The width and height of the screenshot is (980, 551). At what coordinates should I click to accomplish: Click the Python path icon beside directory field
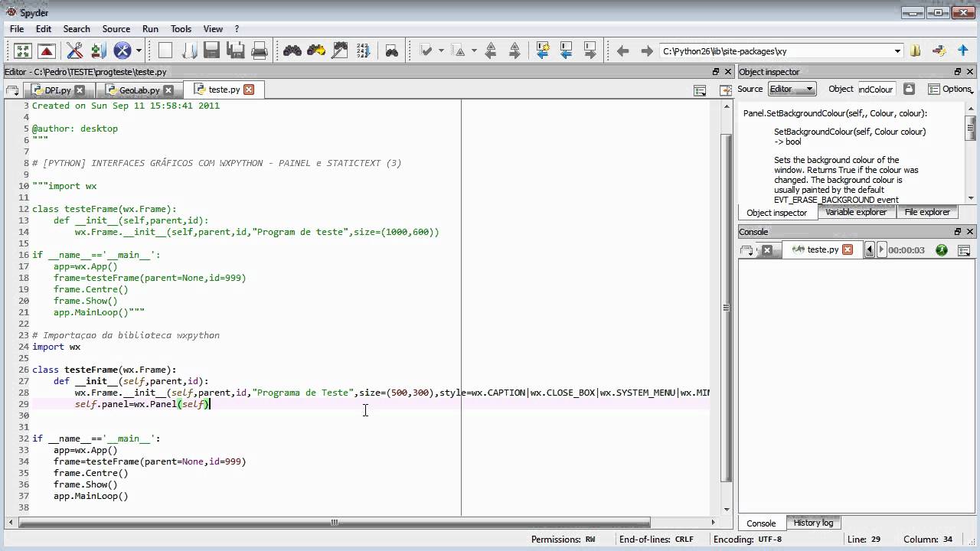pyautogui.click(x=939, y=51)
